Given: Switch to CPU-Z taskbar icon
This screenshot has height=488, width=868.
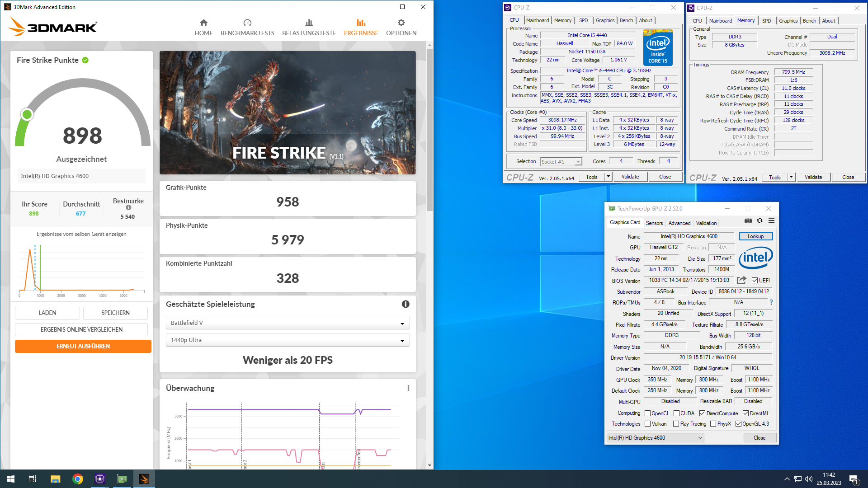Looking at the screenshot, I should coord(100,479).
